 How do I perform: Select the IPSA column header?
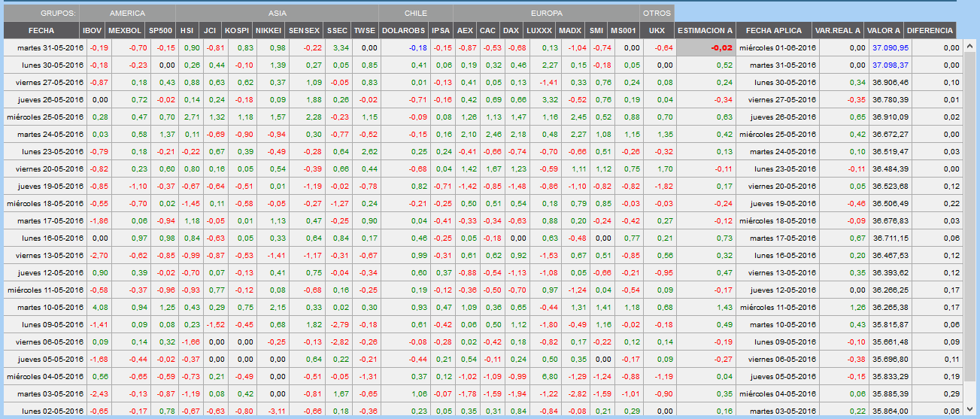(441, 30)
